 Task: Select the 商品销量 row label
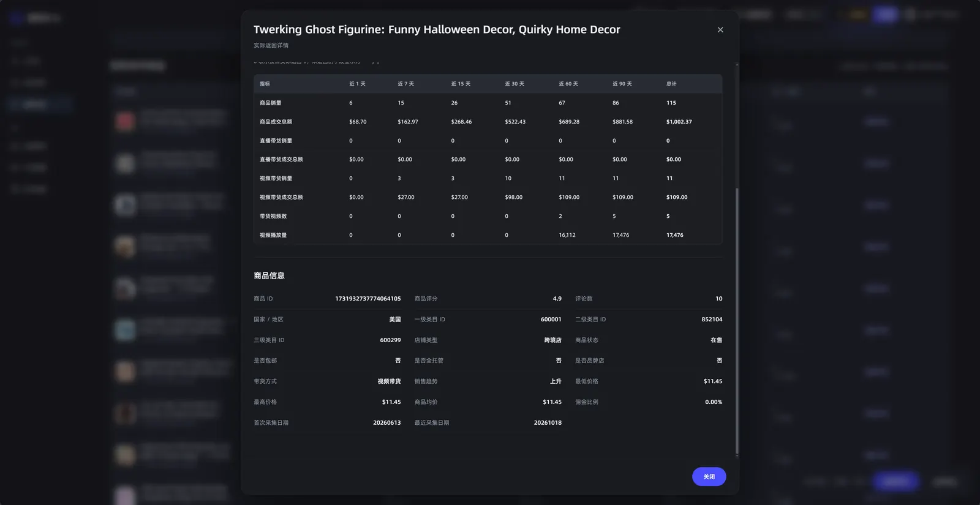(x=271, y=103)
